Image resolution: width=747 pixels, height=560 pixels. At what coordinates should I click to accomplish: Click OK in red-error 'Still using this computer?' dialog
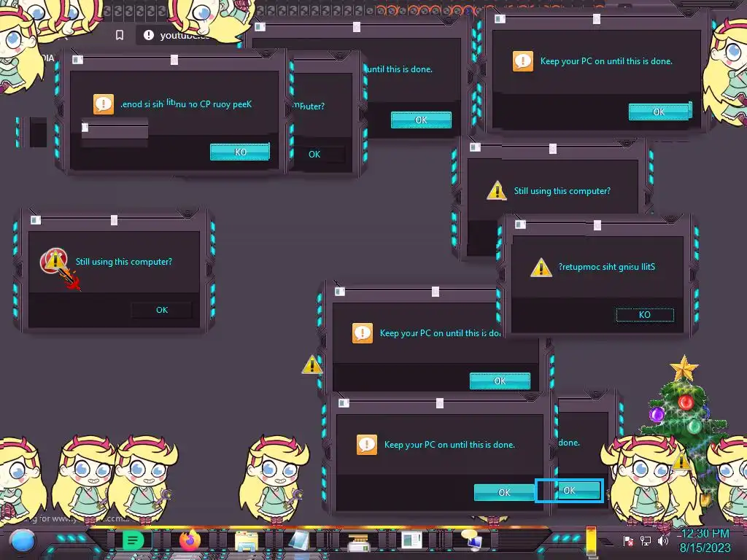point(162,310)
